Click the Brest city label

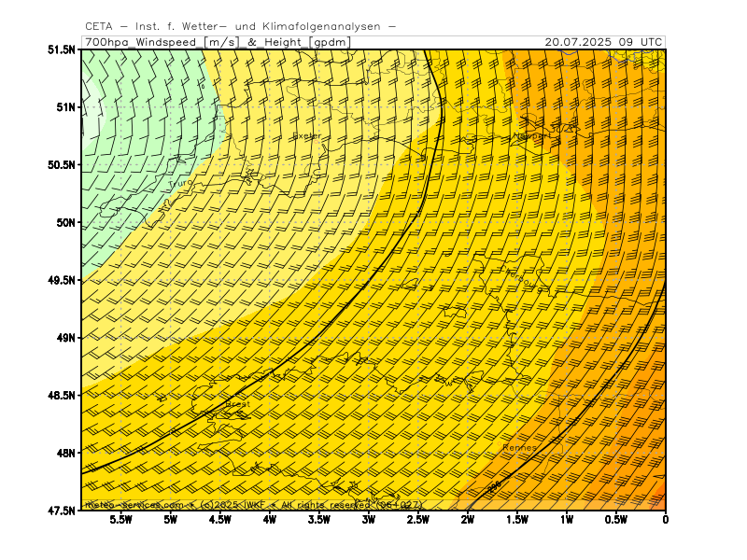[238, 404]
